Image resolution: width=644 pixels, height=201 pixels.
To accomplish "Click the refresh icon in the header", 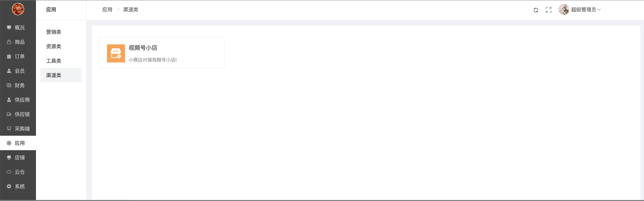I will (536, 10).
